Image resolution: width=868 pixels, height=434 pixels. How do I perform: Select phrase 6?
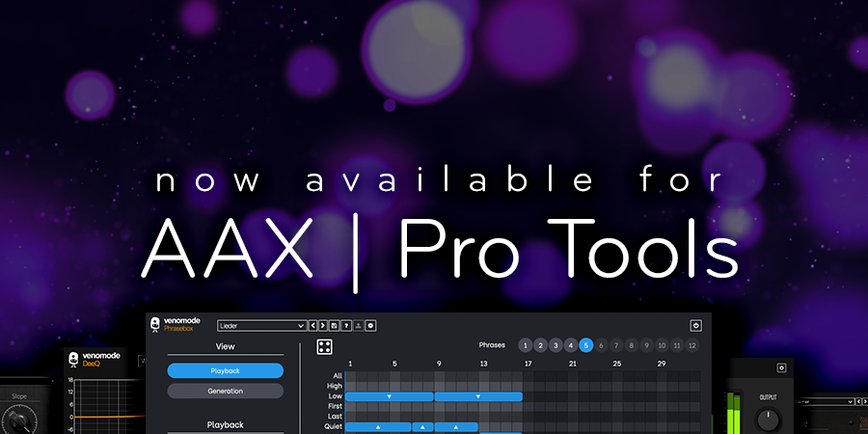(601, 345)
